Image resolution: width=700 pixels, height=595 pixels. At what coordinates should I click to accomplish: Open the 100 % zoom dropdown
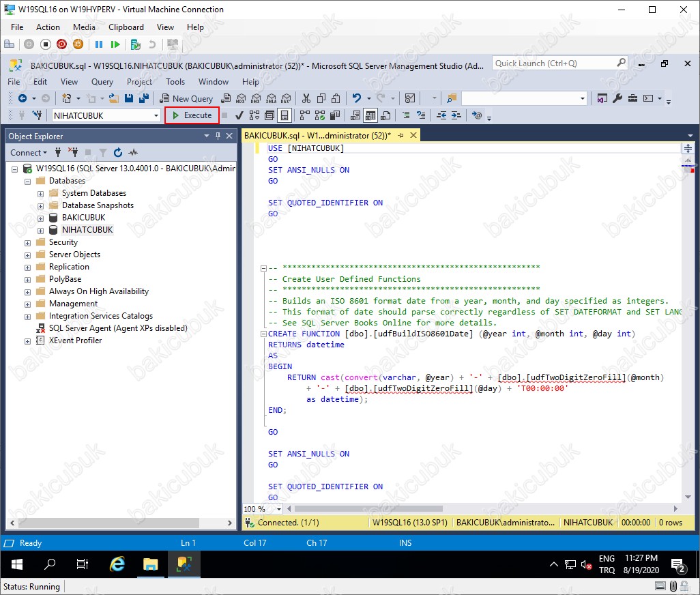[279, 509]
